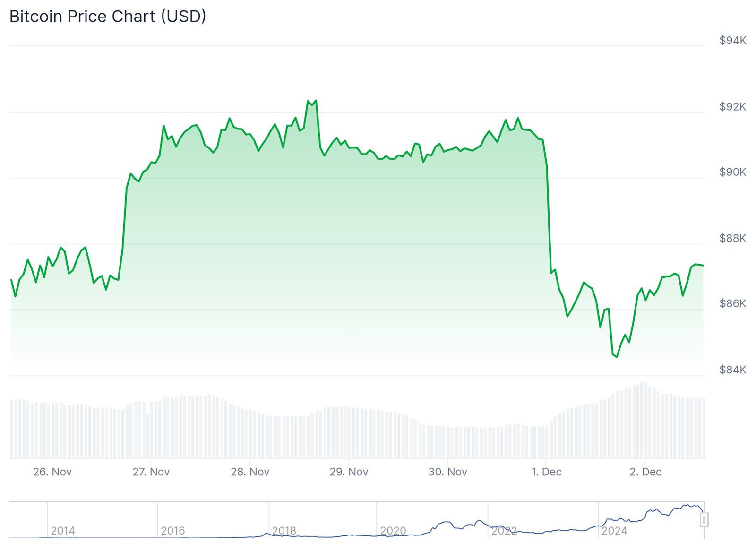Viewport: 756px width, 552px height.
Task: Click the "2. Dec" date label
Action: coord(645,472)
